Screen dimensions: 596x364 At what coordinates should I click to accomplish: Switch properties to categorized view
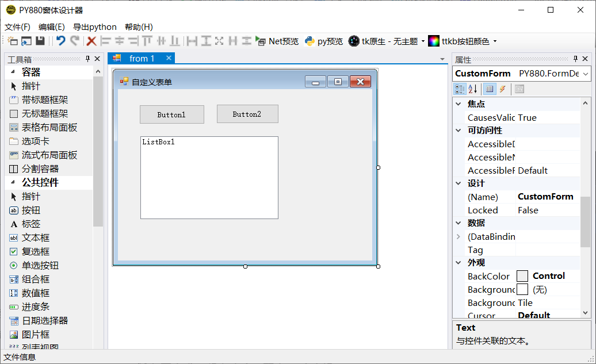click(x=460, y=89)
